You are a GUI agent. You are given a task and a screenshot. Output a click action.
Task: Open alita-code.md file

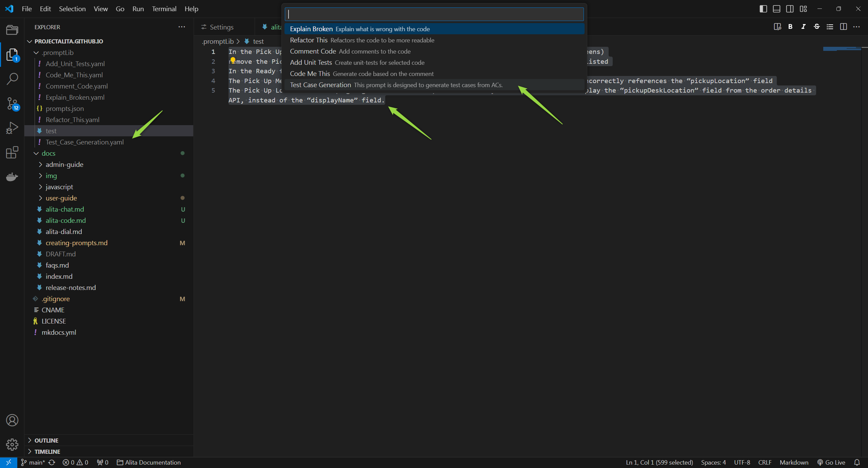pyautogui.click(x=108, y=220)
